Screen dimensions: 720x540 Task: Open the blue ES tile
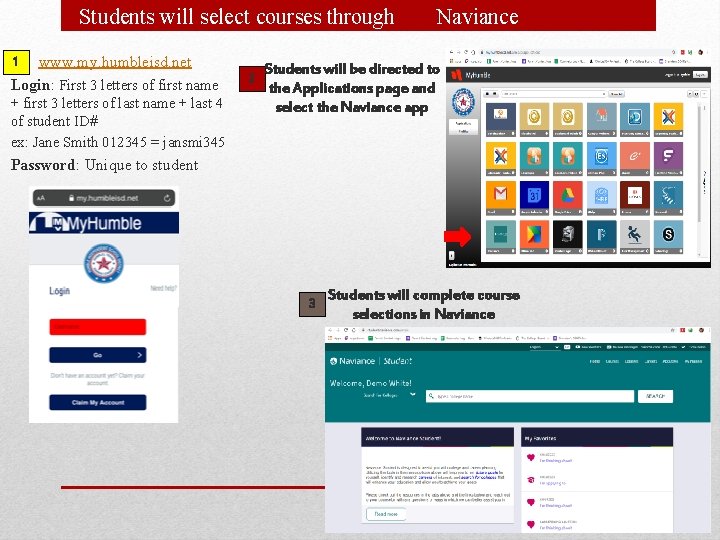601,158
